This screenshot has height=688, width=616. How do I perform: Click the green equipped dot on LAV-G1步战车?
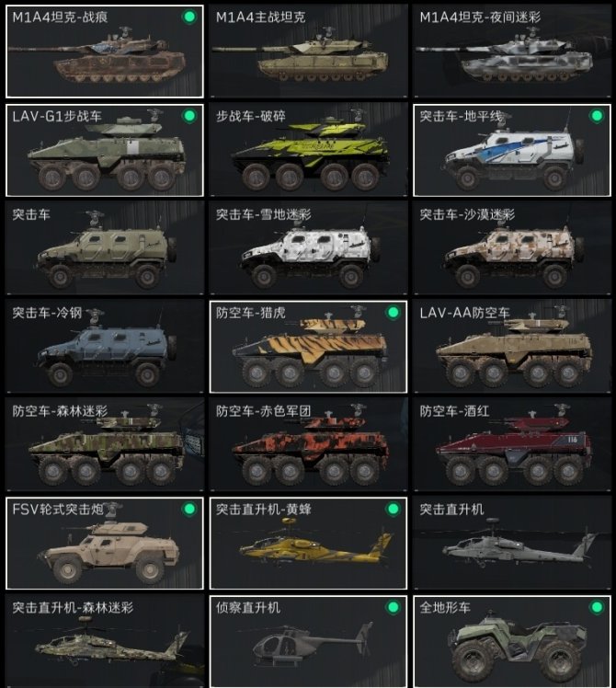click(189, 116)
